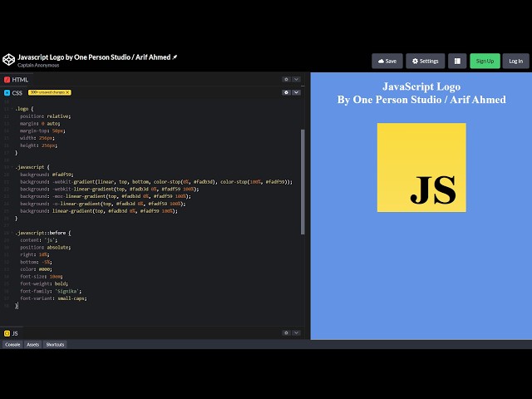Open the Assets footer tab
This screenshot has width=532, height=399.
[33, 345]
